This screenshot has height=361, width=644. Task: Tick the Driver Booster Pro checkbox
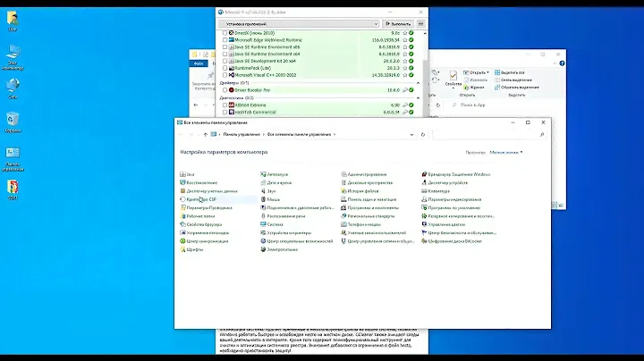click(x=225, y=89)
